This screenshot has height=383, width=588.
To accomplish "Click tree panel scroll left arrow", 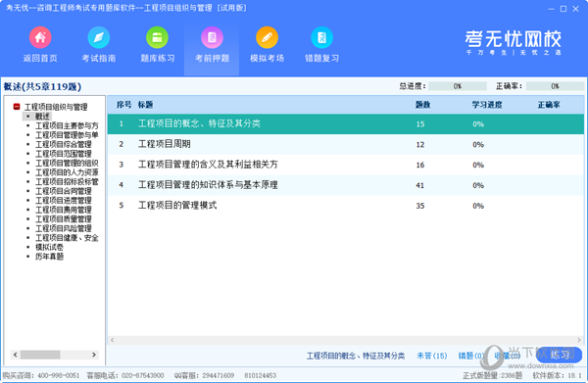I will click(x=15, y=355).
